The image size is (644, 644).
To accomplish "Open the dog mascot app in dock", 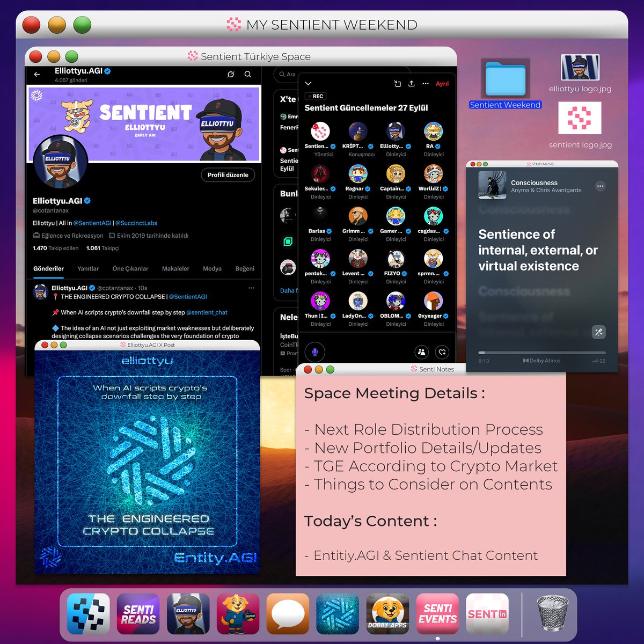I will 238,614.
